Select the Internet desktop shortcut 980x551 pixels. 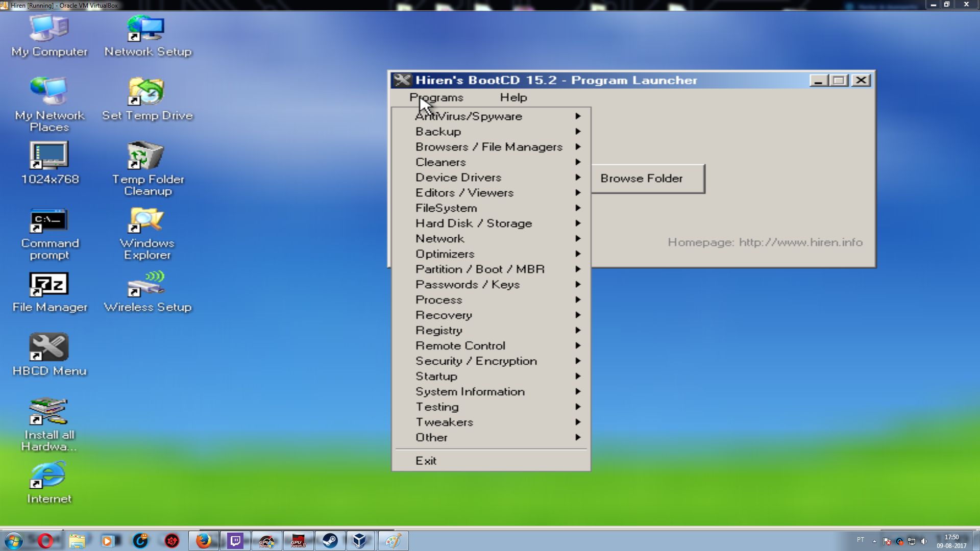point(50,483)
